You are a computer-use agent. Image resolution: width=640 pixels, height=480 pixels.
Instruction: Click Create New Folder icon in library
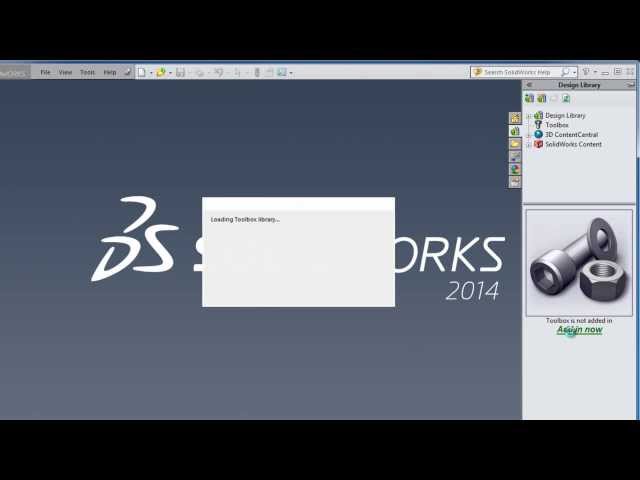pyautogui.click(x=554, y=98)
